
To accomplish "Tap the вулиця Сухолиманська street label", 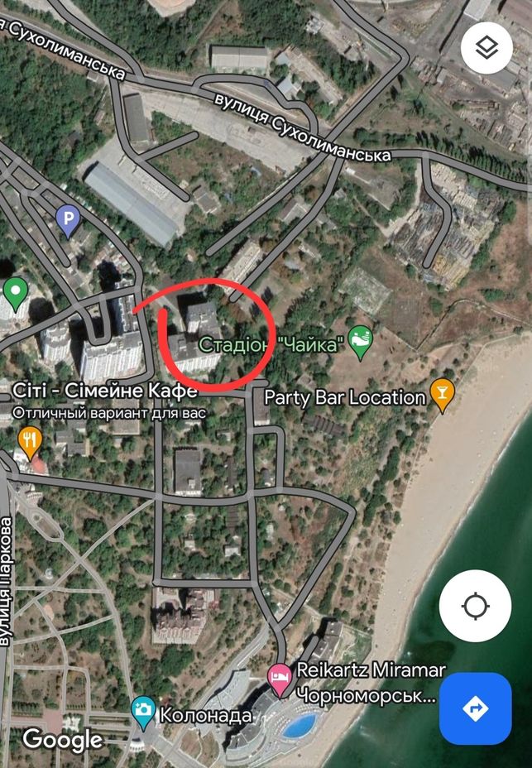I will [x=303, y=127].
